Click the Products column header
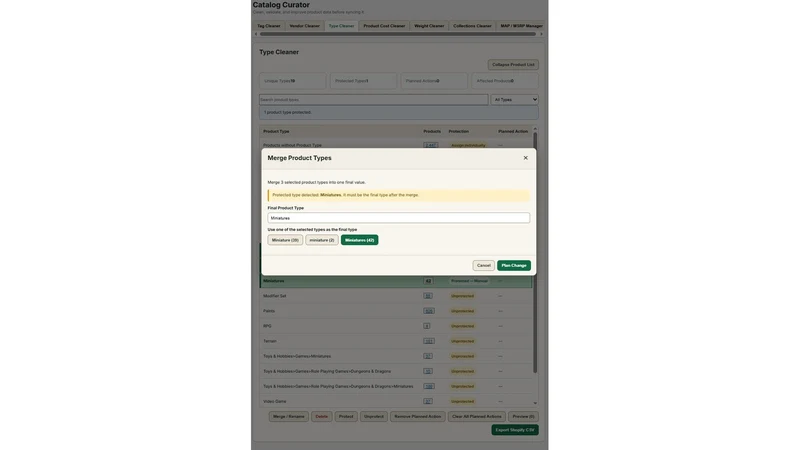The height and width of the screenshot is (450, 800). click(432, 131)
